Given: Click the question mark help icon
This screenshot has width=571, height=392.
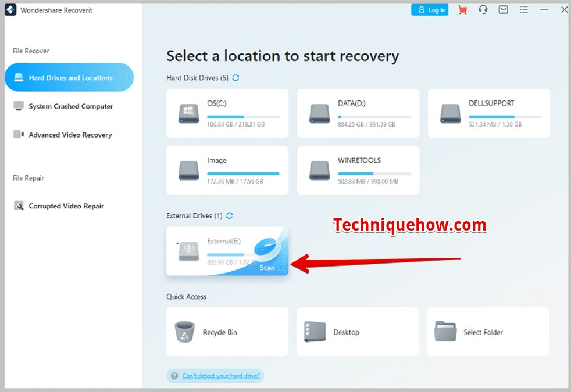Looking at the screenshot, I should click(x=174, y=376).
